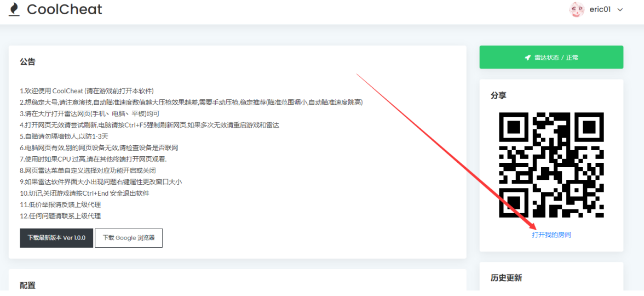The image size is (644, 296).
Task: Click the 下载 Google 浏览器 button
Action: pos(129,238)
